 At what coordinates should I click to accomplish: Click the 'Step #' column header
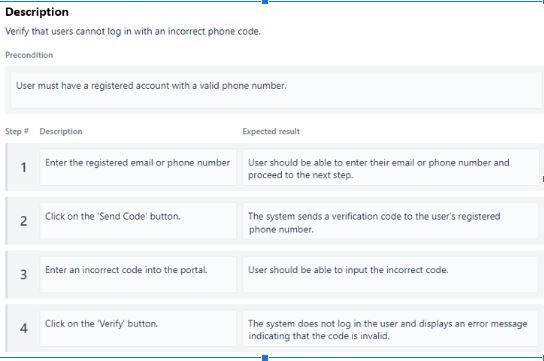pyautogui.click(x=17, y=131)
